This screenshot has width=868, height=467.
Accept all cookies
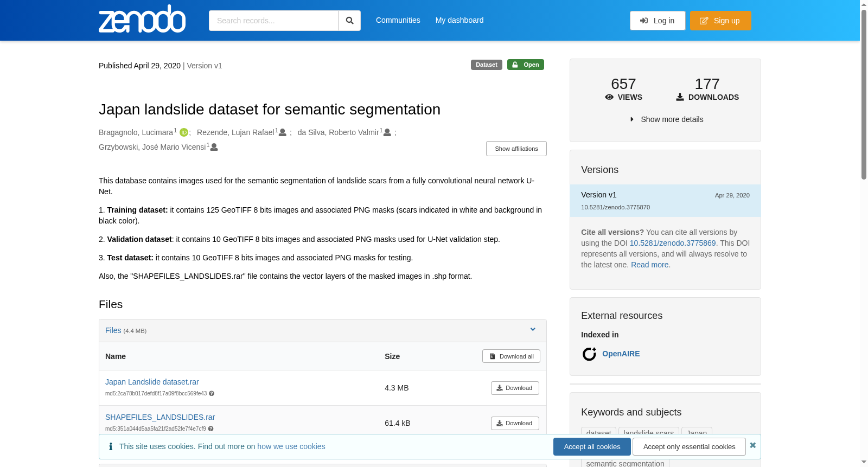coord(592,447)
